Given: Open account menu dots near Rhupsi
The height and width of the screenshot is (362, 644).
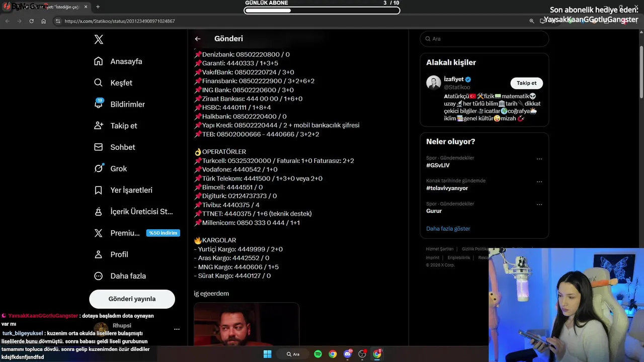Looking at the screenshot, I should (177, 329).
